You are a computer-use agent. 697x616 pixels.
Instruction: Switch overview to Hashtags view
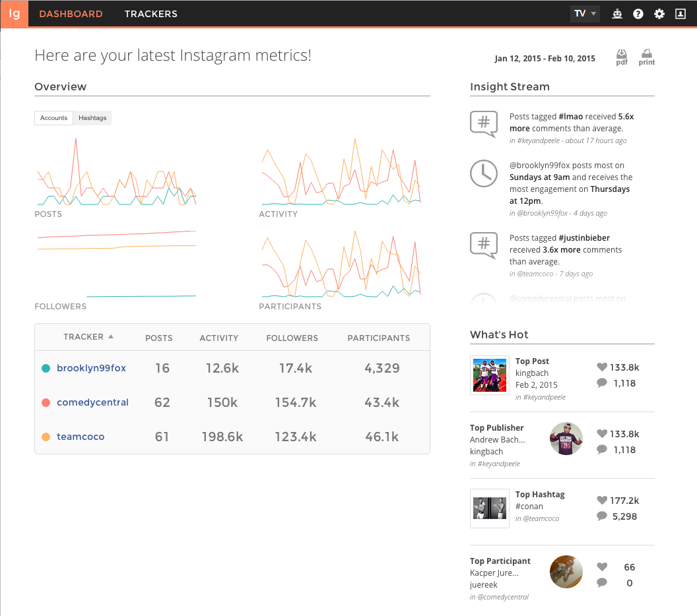coord(92,118)
